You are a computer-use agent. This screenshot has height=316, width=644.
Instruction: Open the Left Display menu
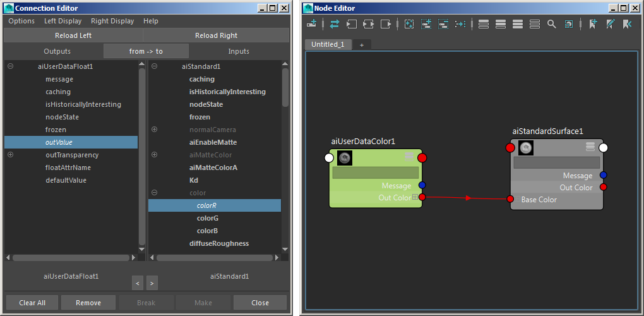click(x=63, y=21)
